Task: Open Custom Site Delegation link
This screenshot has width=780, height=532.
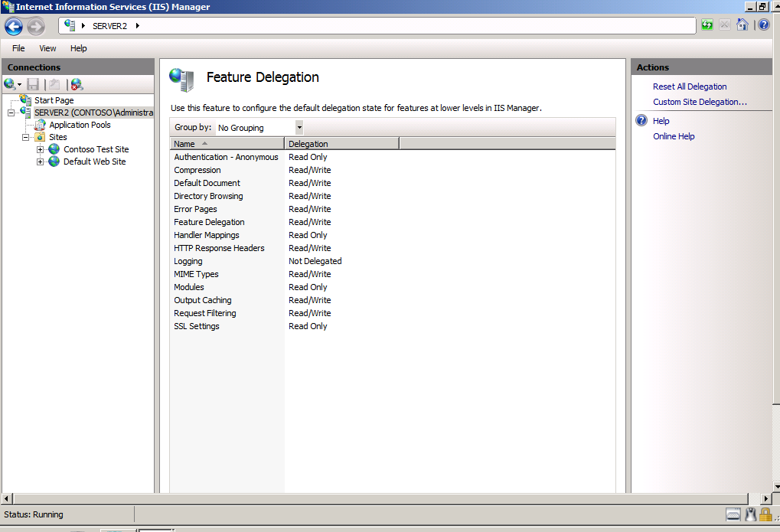Action: [x=700, y=102]
